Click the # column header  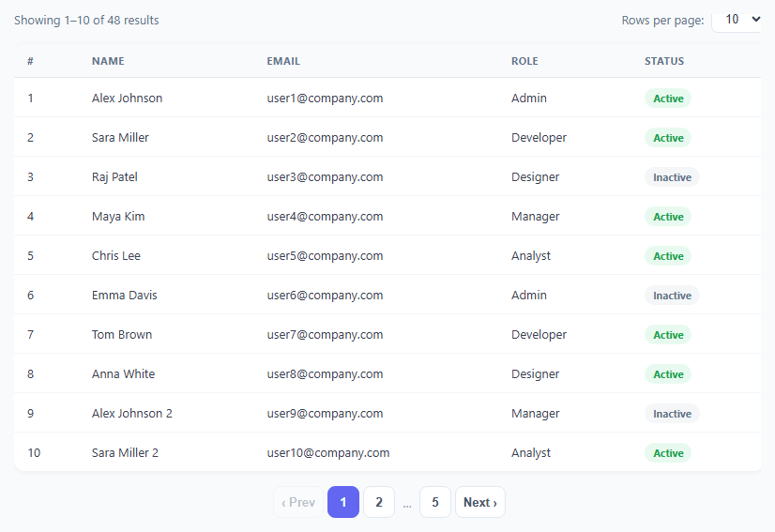(x=30, y=61)
